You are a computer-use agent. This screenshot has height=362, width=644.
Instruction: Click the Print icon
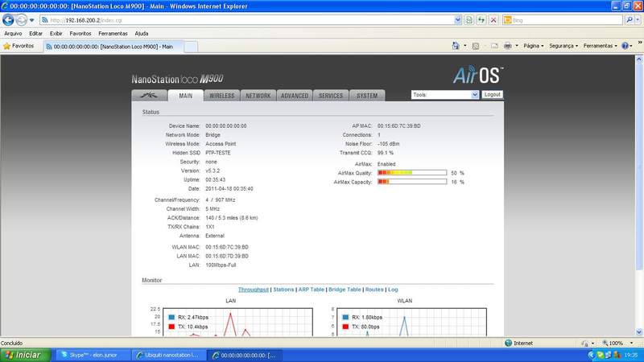[508, 46]
